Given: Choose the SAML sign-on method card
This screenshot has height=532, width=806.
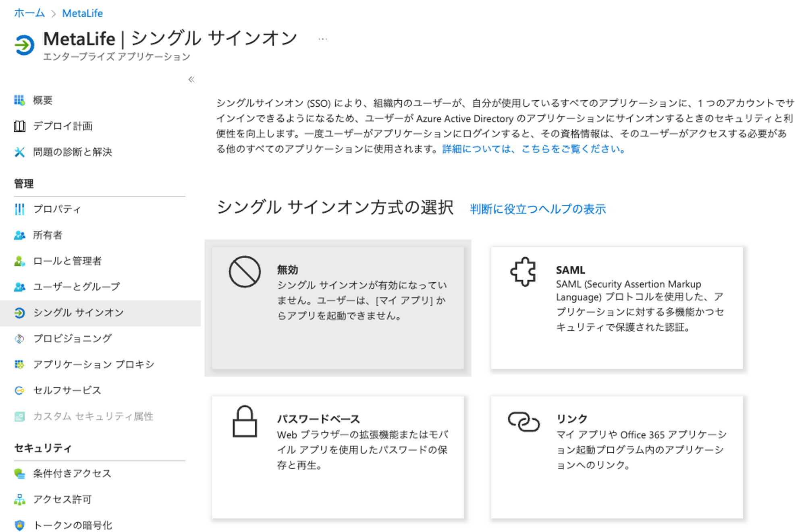Looking at the screenshot, I should point(617,308).
